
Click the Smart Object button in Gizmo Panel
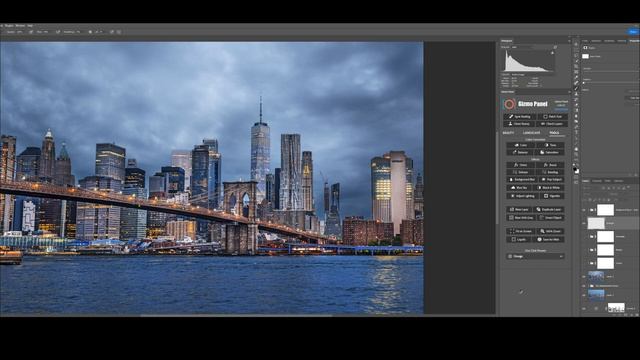coord(551,218)
